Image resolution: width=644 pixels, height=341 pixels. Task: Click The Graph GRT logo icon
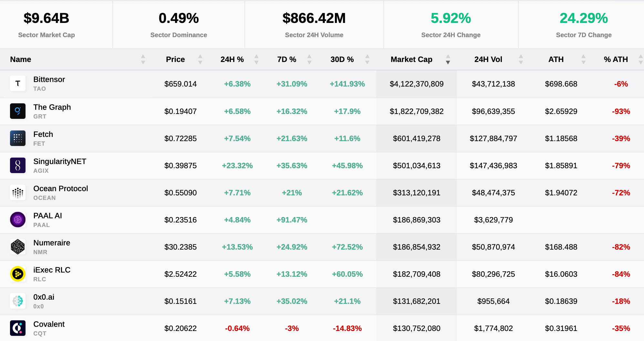(18, 111)
